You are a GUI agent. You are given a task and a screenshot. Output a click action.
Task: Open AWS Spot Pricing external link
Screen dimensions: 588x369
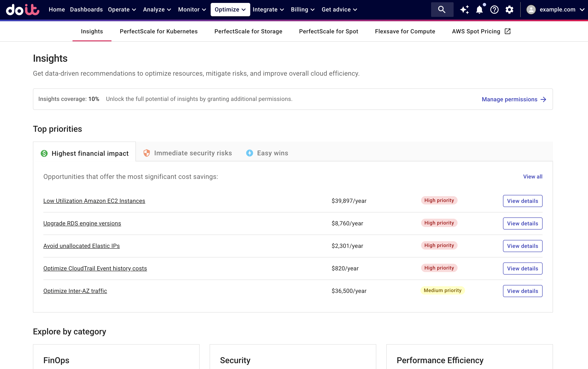pos(481,31)
